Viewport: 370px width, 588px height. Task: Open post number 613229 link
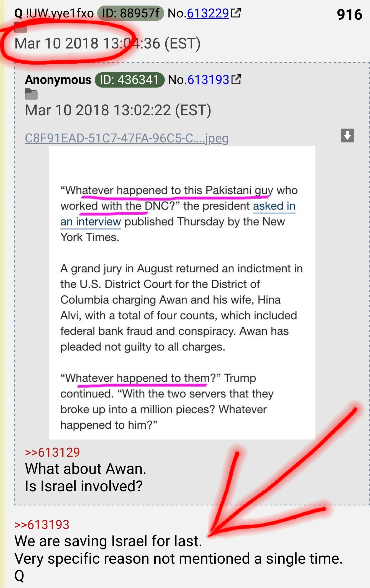[208, 13]
